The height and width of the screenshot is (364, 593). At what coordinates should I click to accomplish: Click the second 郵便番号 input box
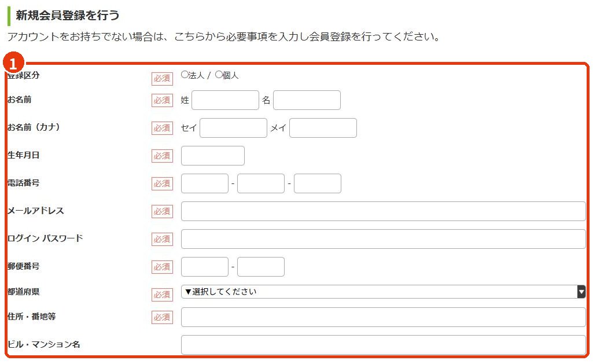261,267
